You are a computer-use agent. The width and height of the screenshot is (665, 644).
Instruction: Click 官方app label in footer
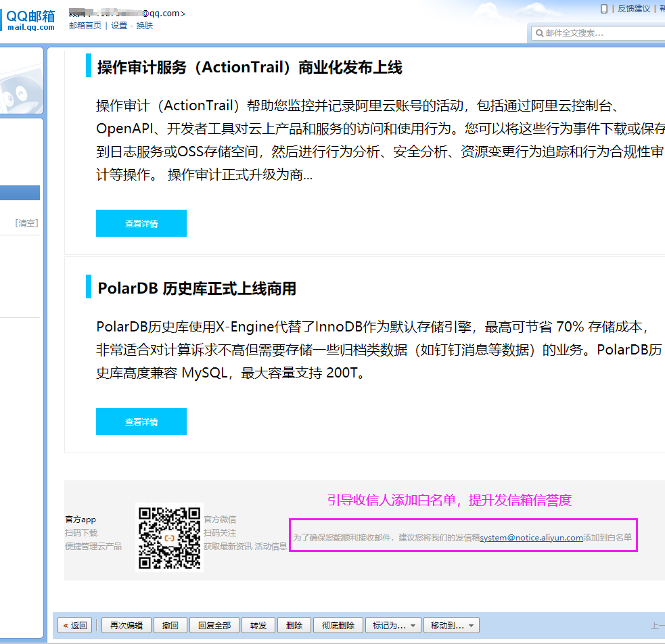[x=81, y=520]
